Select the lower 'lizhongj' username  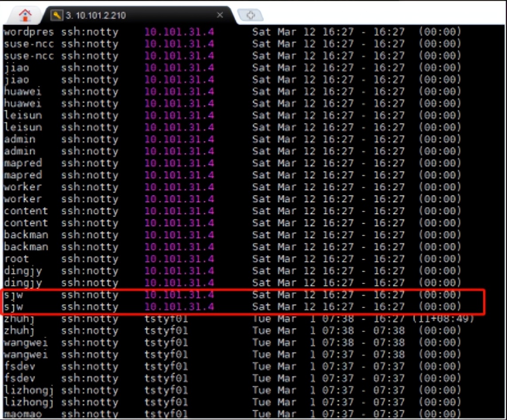click(28, 403)
